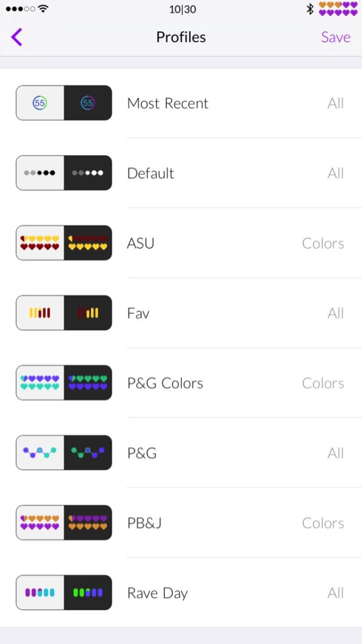Toggle the ASU profile to Colors mode
Screen dimensions: 362x644
pos(323,243)
